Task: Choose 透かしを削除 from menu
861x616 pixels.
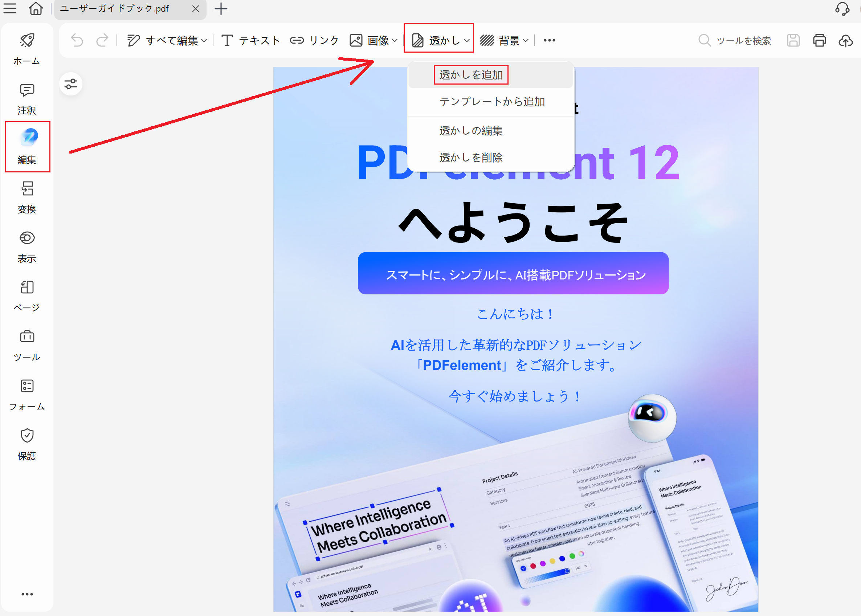Action: [490, 158]
